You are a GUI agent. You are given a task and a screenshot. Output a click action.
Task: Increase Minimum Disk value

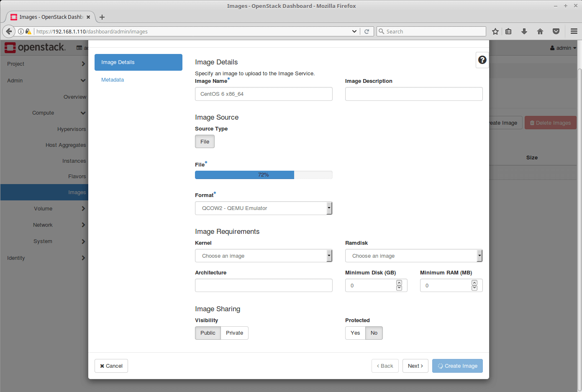coord(399,283)
